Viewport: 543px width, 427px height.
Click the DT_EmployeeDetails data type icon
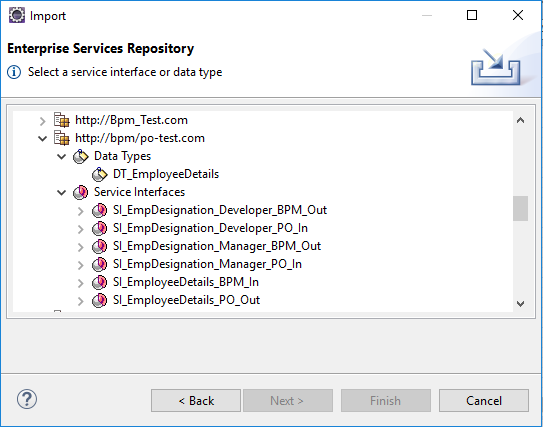[x=99, y=174]
